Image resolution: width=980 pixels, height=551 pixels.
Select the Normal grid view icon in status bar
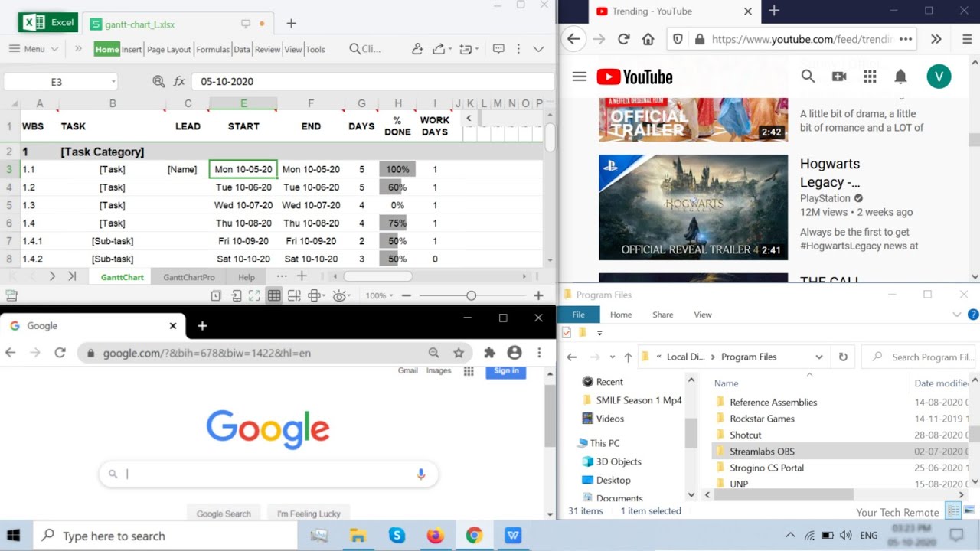[274, 296]
